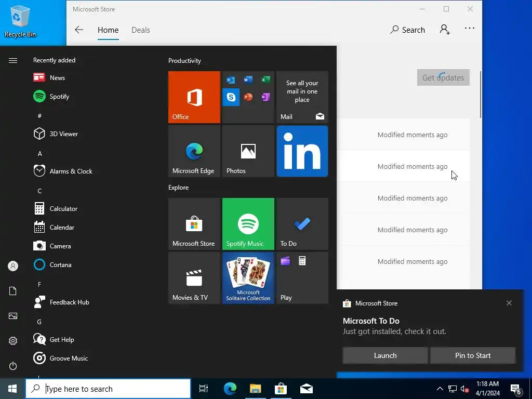This screenshot has height=399, width=532.
Task: Select the Home tab in Microsoft Store
Action: (x=108, y=30)
